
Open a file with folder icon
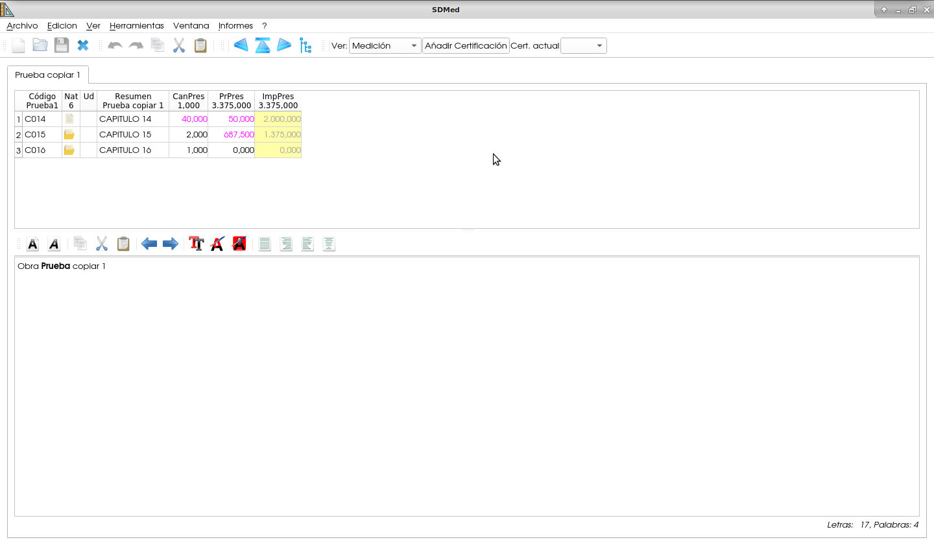pos(40,45)
